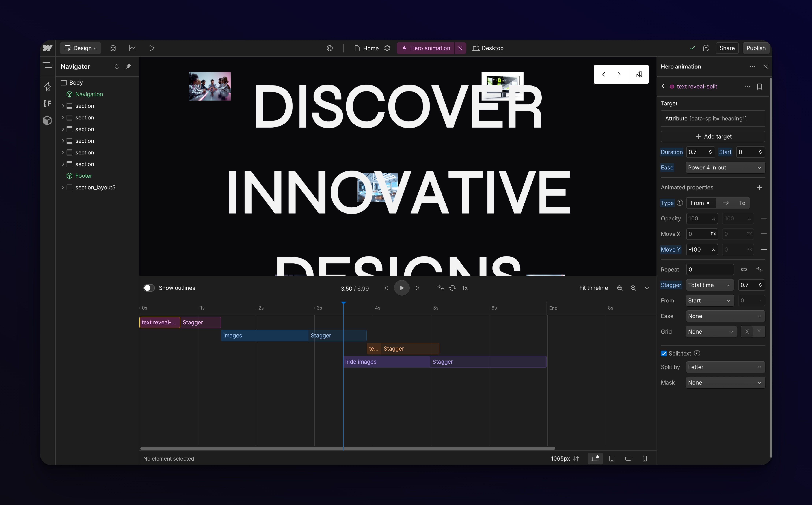
Task: Open the Components cube icon in sidebar
Action: pos(47,120)
